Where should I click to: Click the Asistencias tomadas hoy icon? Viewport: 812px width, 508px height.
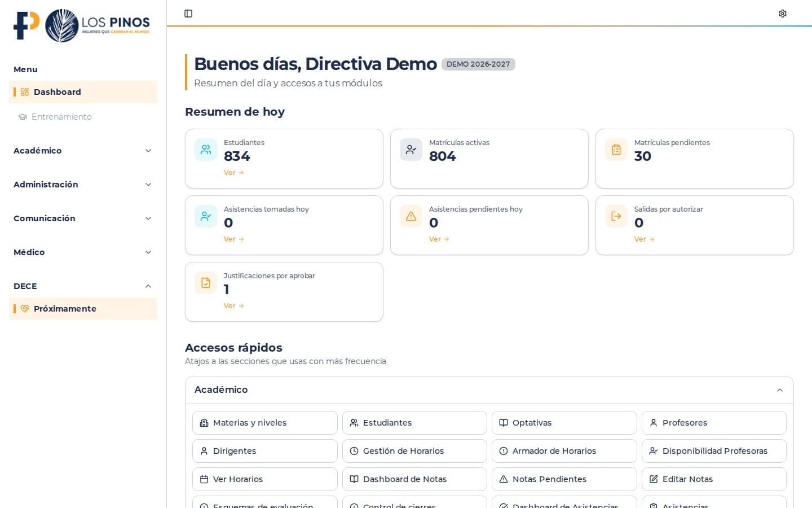point(206,216)
